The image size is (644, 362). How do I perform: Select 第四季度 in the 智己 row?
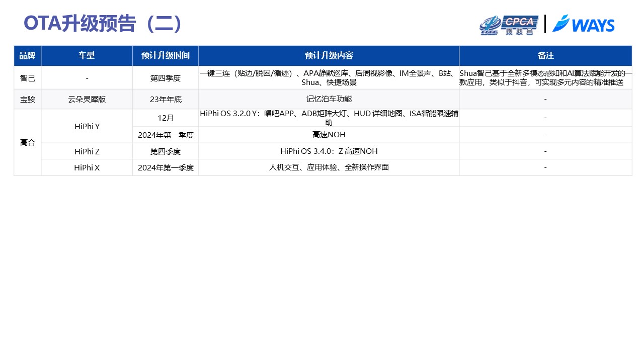pyautogui.click(x=166, y=78)
